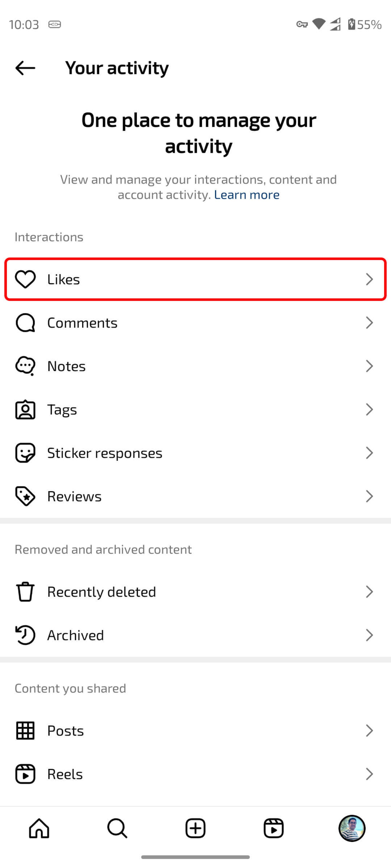Expand the Comments row chevron

pyautogui.click(x=369, y=323)
